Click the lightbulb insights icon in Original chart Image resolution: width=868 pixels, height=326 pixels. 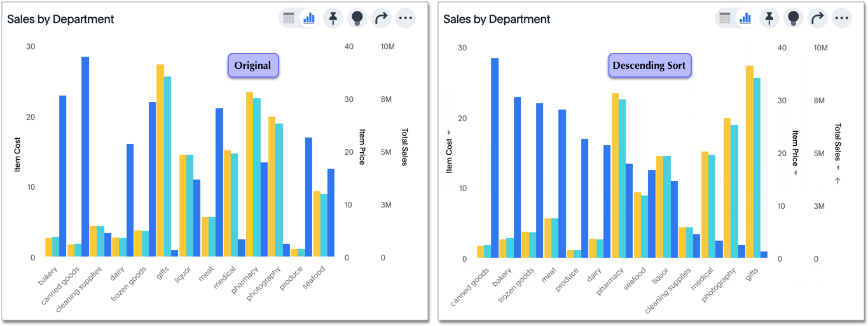pos(357,18)
